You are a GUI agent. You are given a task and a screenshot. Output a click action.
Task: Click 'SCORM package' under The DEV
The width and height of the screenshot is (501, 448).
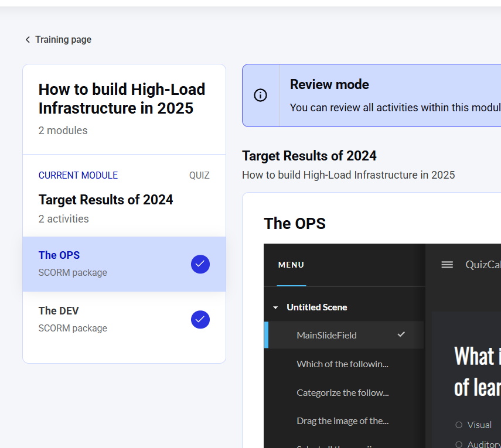pyautogui.click(x=73, y=329)
